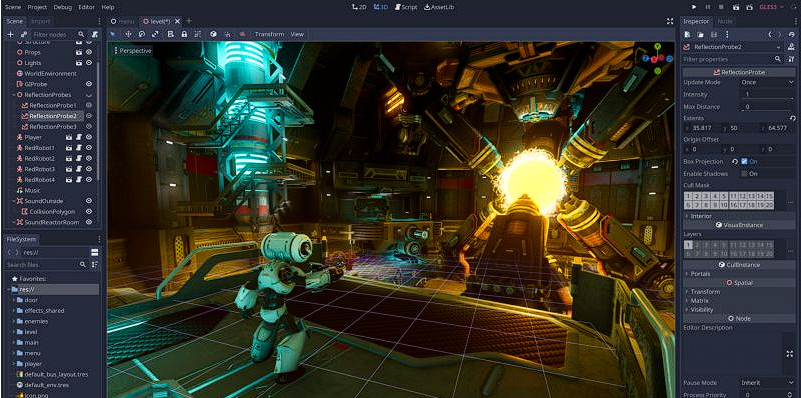Open the AssetLib workspace
801x398 pixels.
[x=439, y=7]
